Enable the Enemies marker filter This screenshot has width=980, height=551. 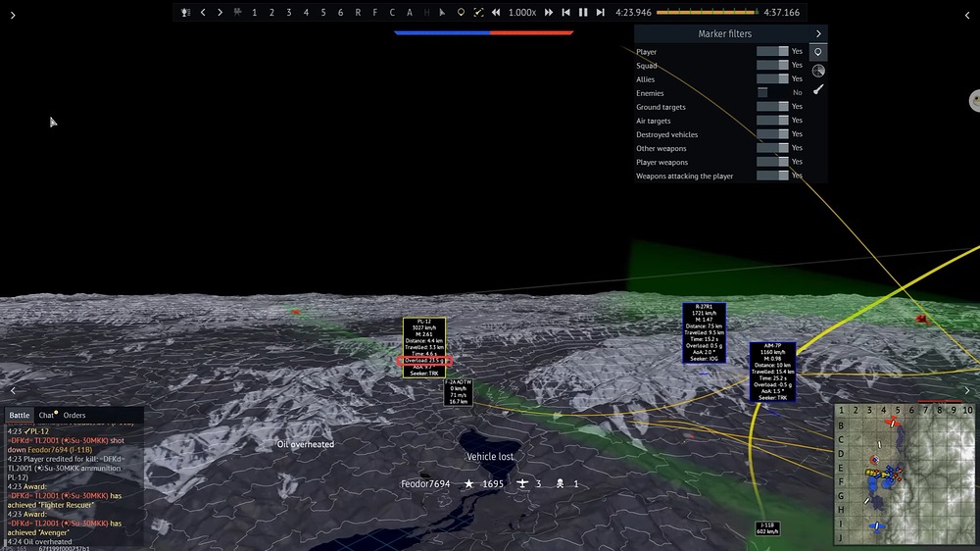pyautogui.click(x=772, y=92)
